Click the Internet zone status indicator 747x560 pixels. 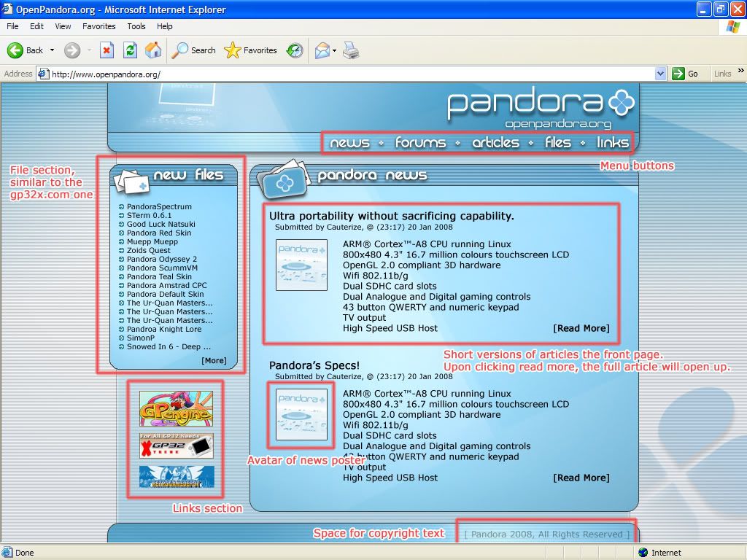[659, 553]
